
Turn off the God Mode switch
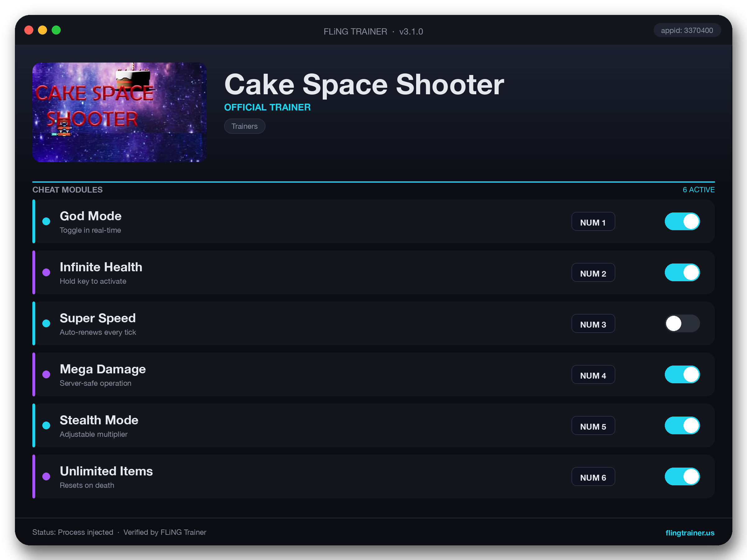tap(682, 222)
